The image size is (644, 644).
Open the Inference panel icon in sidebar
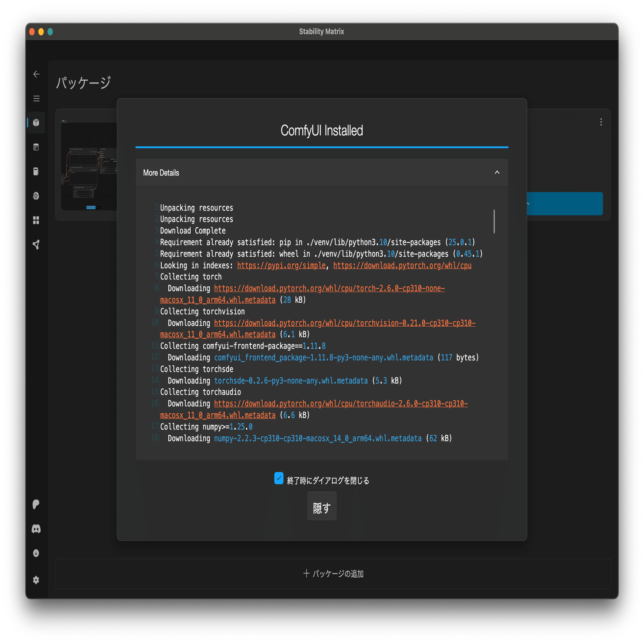[x=36, y=147]
